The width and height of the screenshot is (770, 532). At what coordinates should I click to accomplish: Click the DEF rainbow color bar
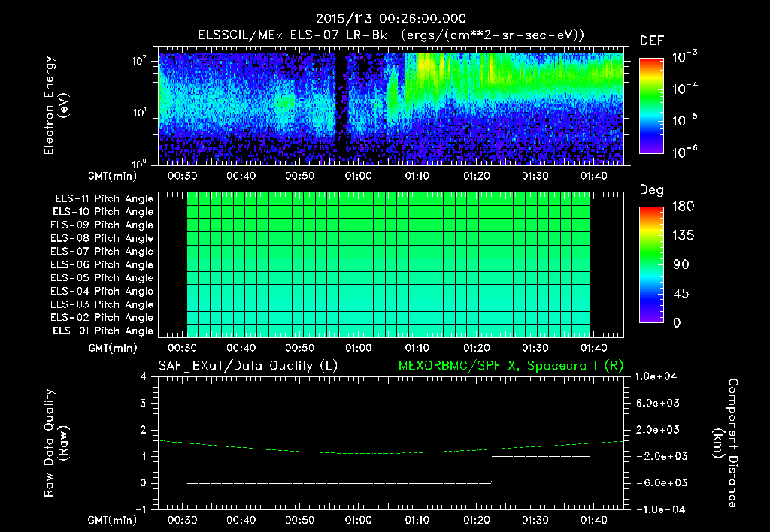point(651,106)
